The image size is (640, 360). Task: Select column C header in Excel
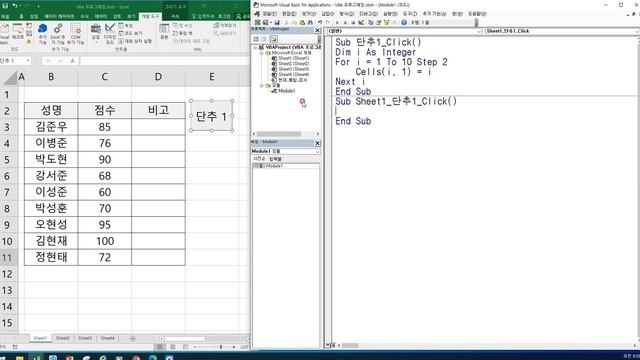pos(104,77)
